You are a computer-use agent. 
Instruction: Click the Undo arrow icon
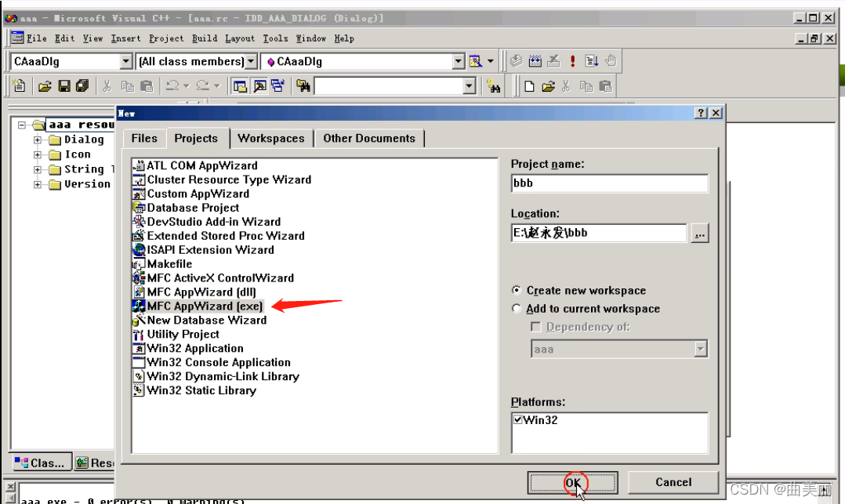[x=172, y=85]
